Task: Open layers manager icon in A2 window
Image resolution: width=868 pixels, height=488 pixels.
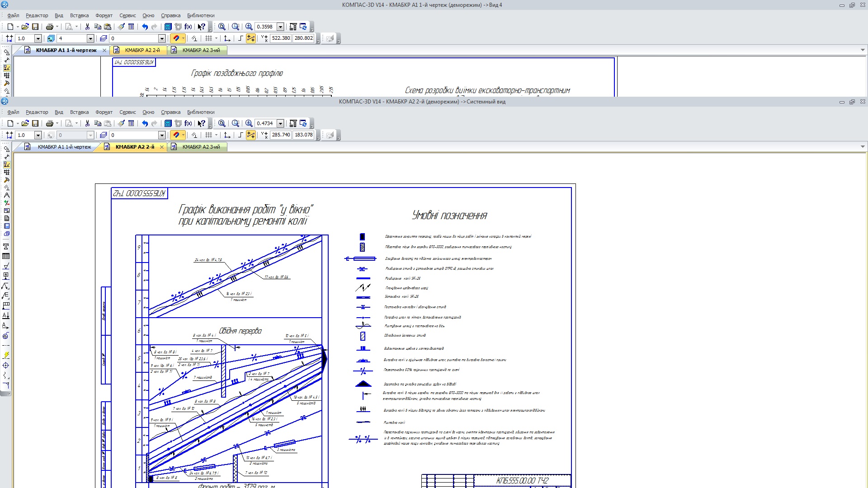Action: pyautogui.click(x=104, y=135)
